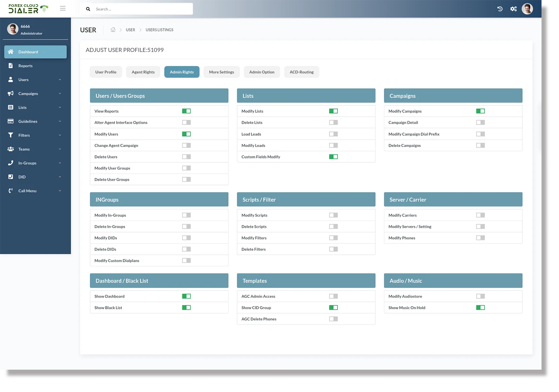Click the home breadcrumb icon

(113, 30)
